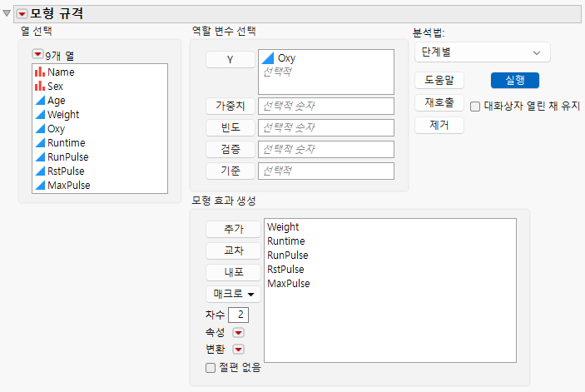Image resolution: width=585 pixels, height=392 pixels.
Task: Check the 절편 없음 checkbox
Action: click(x=211, y=368)
